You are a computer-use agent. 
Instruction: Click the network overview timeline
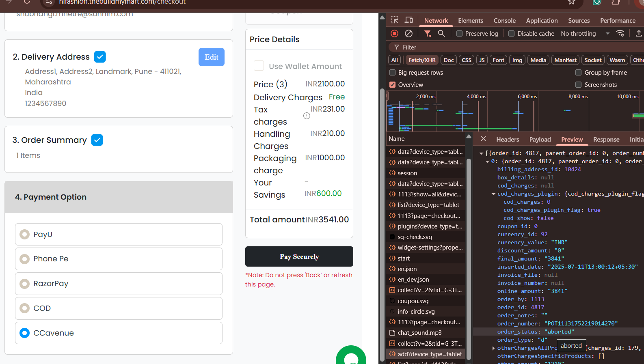click(515, 111)
